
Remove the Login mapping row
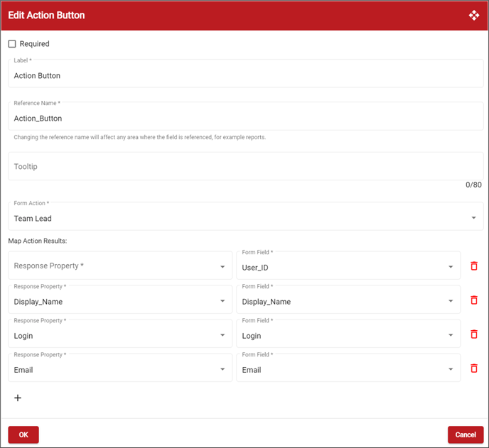coord(473,334)
